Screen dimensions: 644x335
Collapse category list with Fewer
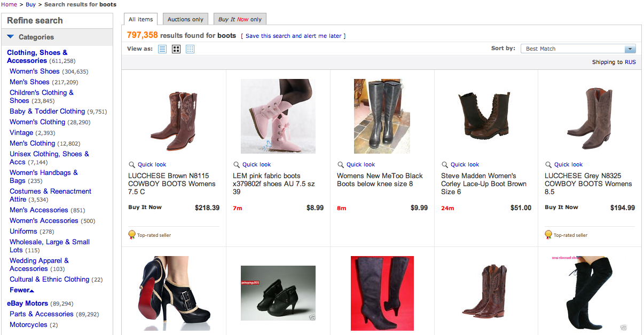point(22,290)
